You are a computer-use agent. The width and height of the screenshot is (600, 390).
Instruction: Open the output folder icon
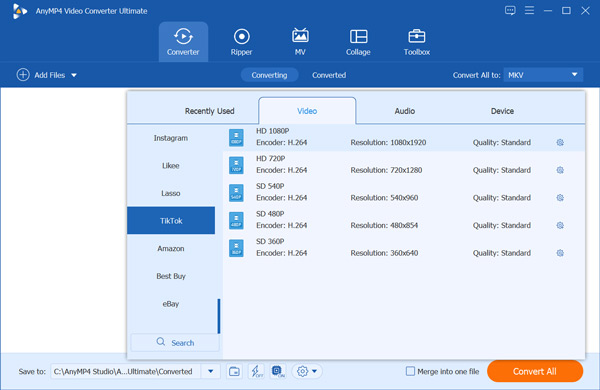pos(234,371)
